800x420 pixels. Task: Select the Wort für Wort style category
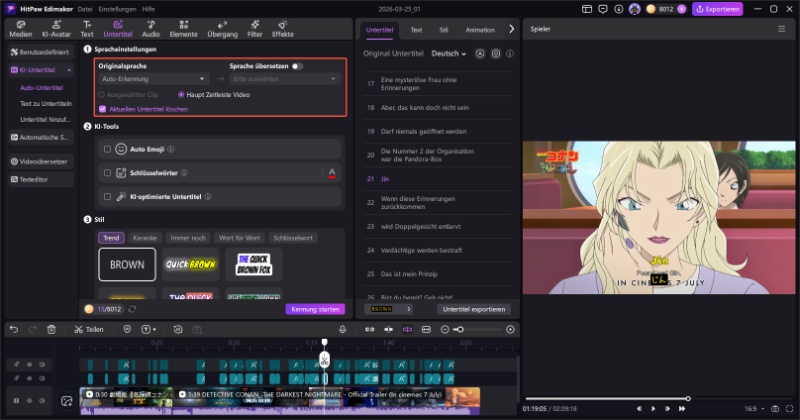click(x=239, y=238)
